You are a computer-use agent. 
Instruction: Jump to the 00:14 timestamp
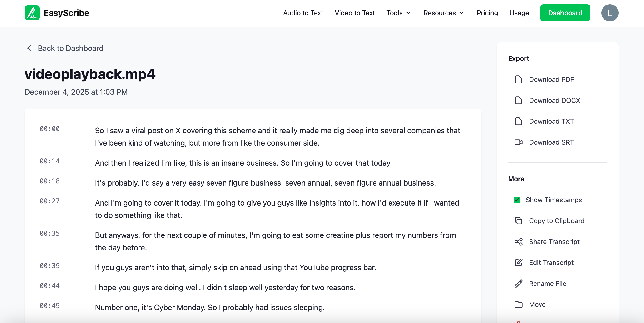(x=50, y=161)
